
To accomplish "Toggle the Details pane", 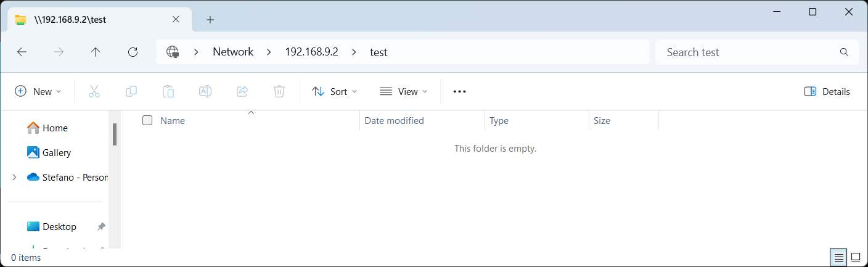I will click(x=827, y=91).
